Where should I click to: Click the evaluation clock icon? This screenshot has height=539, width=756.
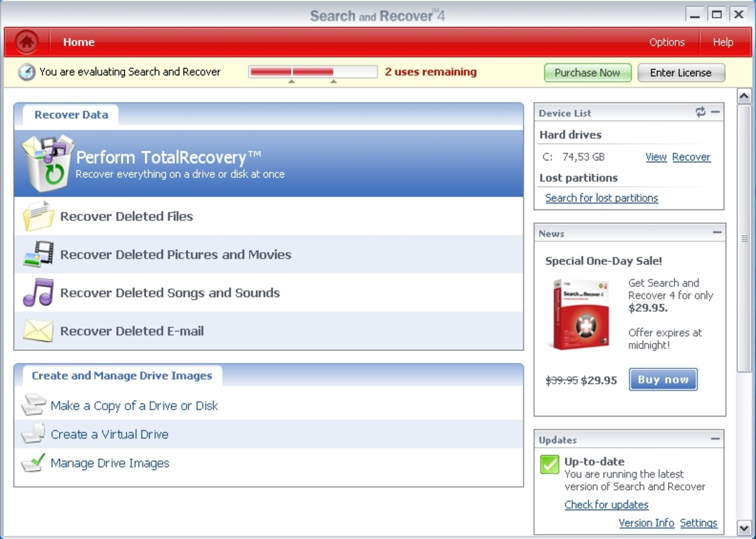coord(26,72)
